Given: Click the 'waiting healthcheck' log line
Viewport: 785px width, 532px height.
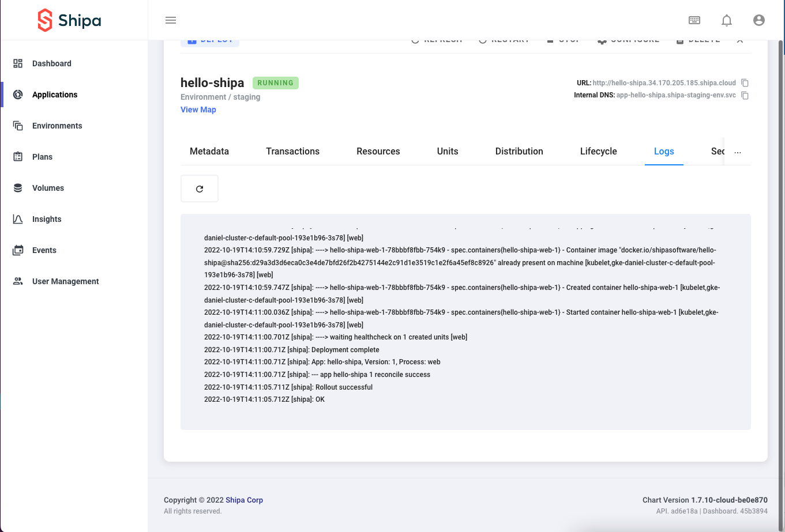Looking at the screenshot, I should [x=336, y=337].
